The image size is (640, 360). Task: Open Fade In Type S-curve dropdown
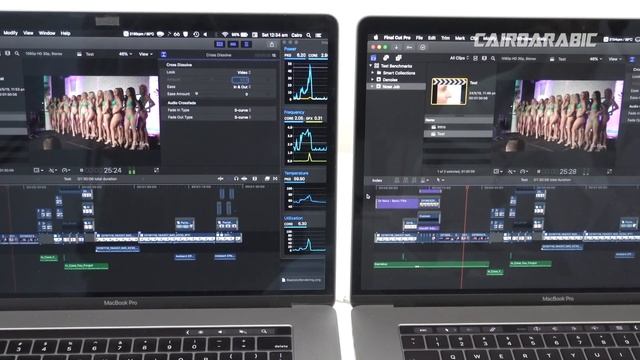[x=242, y=110]
